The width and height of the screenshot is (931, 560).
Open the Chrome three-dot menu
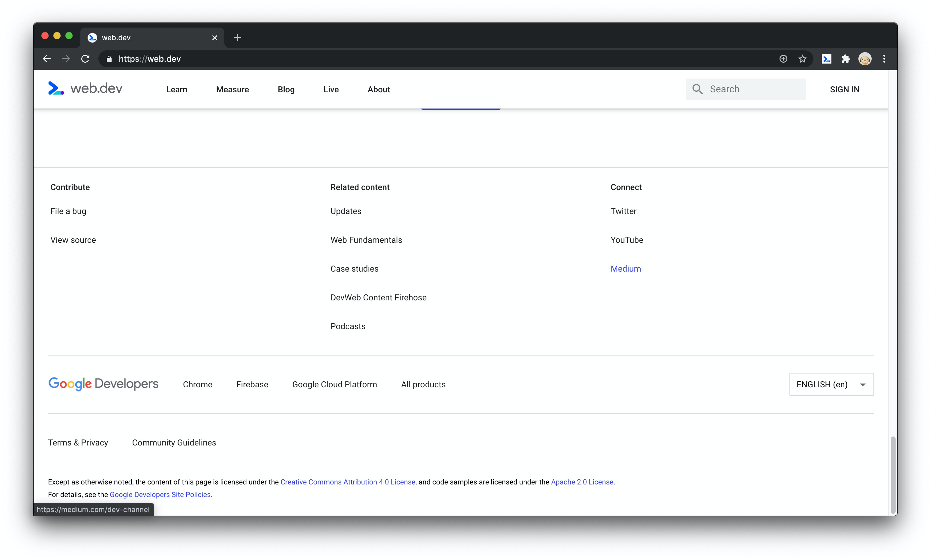[884, 59]
